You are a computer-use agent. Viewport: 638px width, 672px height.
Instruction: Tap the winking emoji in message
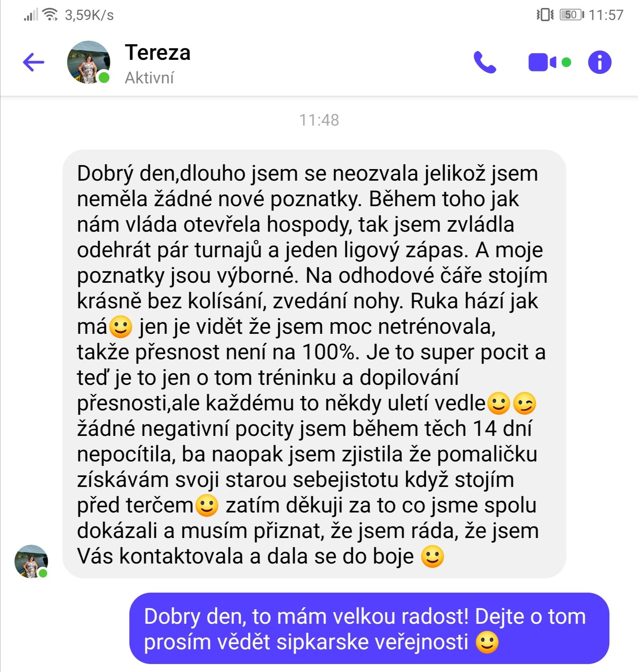click(x=524, y=403)
